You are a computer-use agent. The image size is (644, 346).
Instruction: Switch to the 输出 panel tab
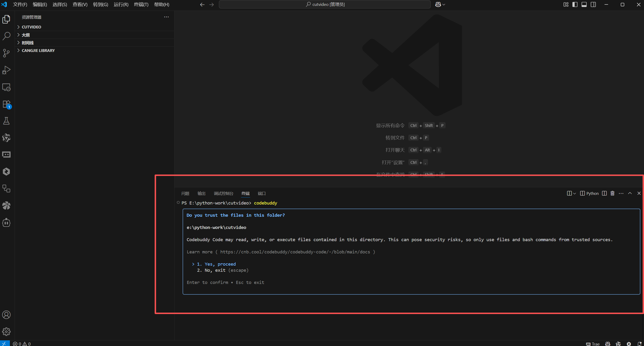[x=201, y=193]
